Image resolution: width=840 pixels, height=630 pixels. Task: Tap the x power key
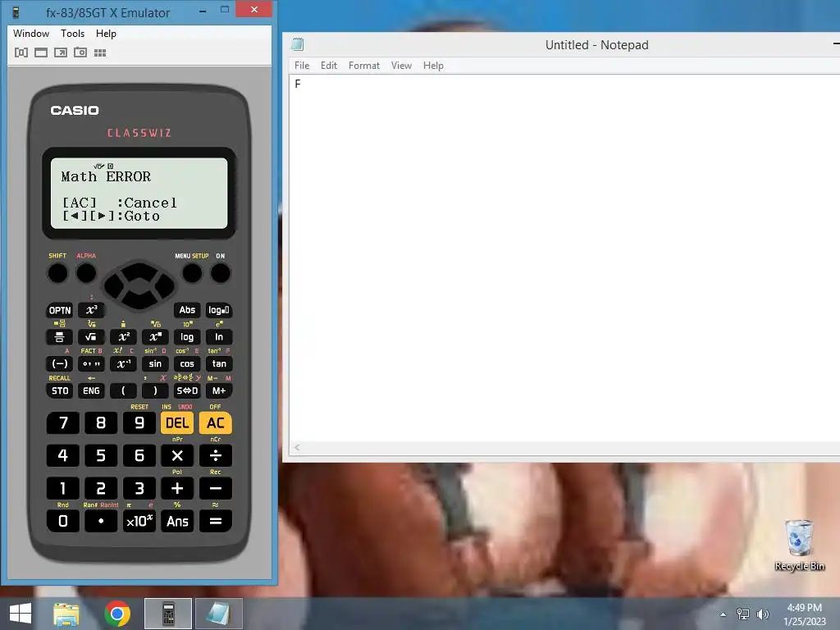[x=155, y=337]
